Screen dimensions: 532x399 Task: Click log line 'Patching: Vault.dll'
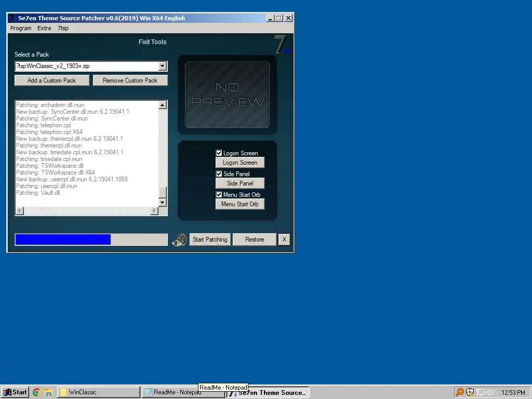coord(38,193)
